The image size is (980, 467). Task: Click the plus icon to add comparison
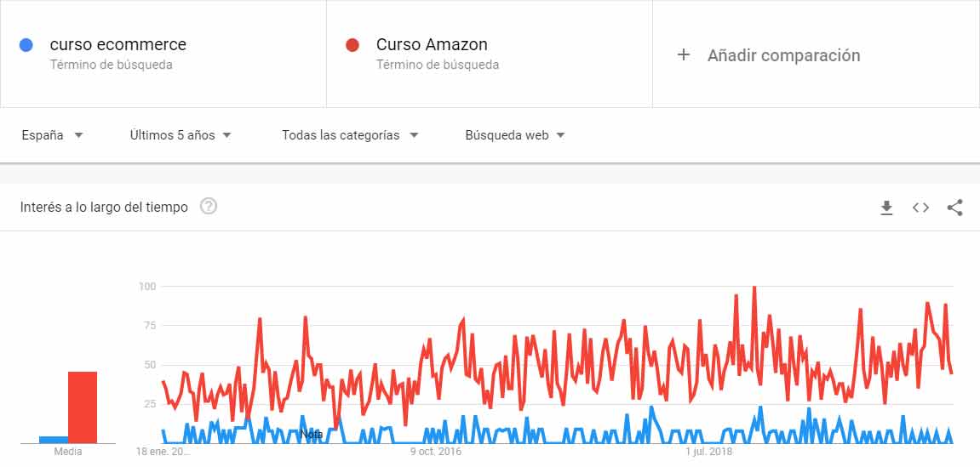[683, 55]
